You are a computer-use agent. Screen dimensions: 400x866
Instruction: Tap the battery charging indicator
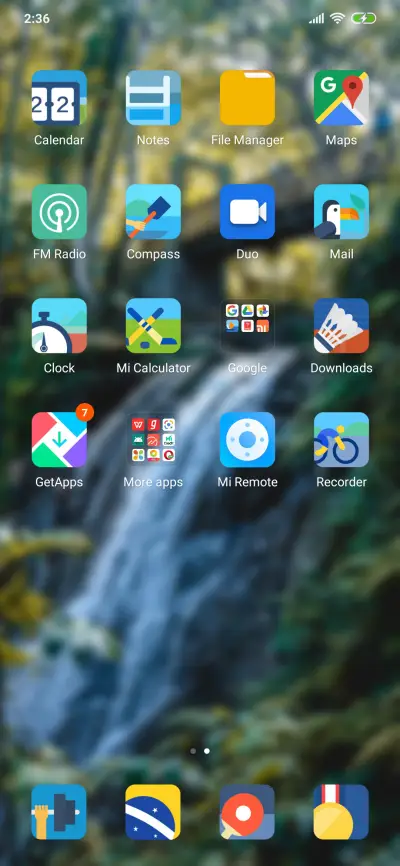[x=364, y=18]
